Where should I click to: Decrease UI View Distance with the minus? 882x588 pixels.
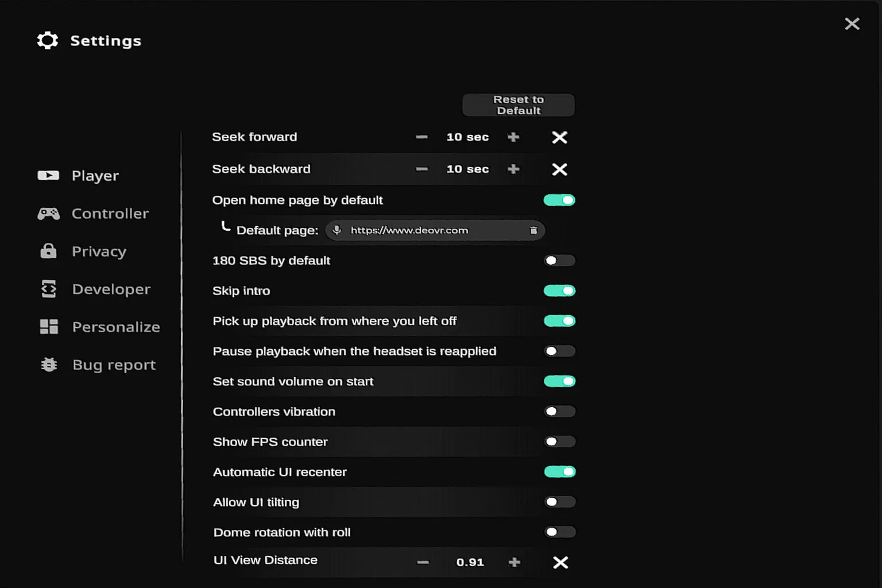point(423,562)
